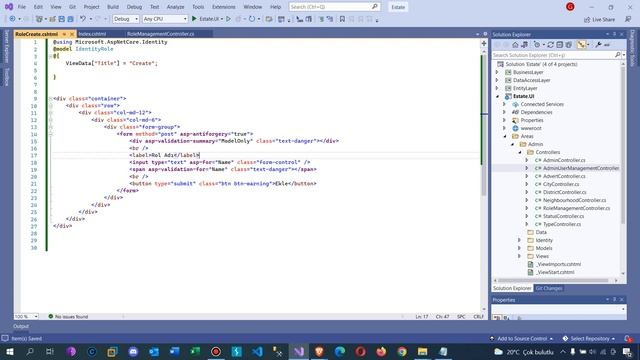
Task: Click Show All Files icon in Solution Explorer
Action: point(569,45)
